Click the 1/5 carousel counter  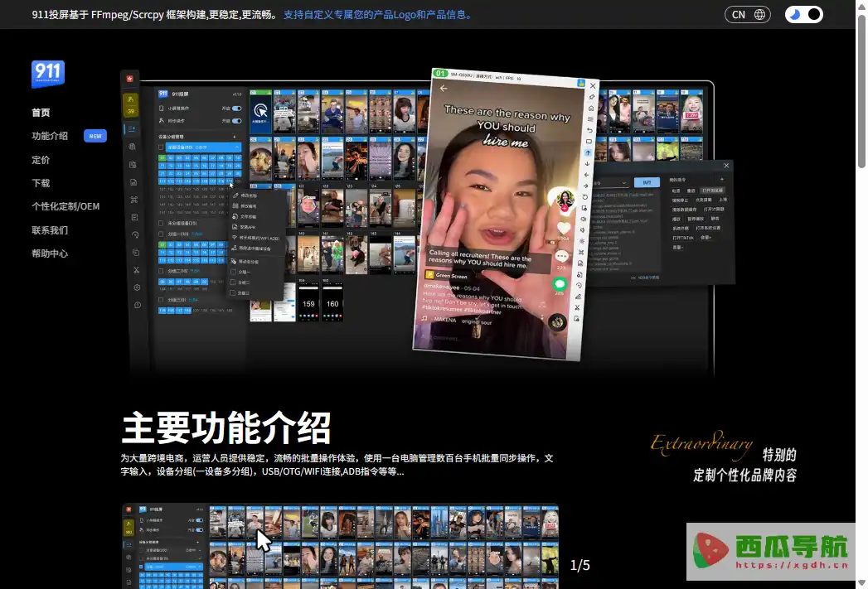(580, 565)
